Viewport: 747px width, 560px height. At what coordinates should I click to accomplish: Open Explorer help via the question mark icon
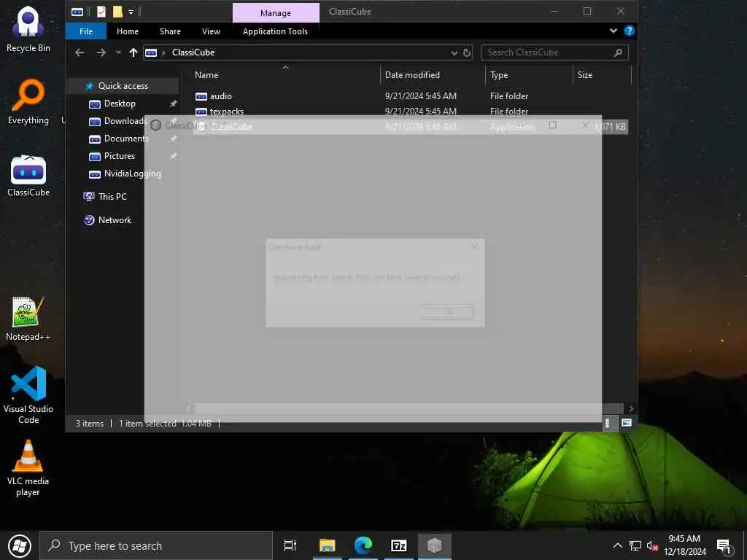coord(629,31)
